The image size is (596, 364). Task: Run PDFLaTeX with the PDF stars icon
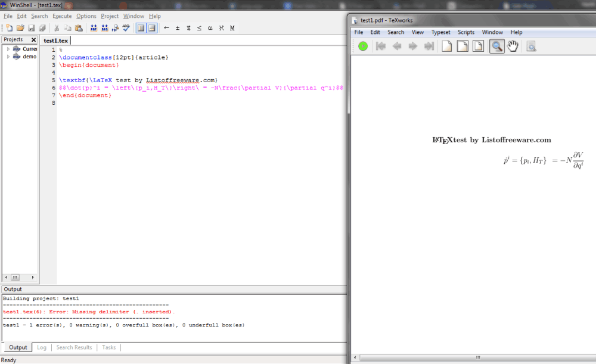coord(94,28)
